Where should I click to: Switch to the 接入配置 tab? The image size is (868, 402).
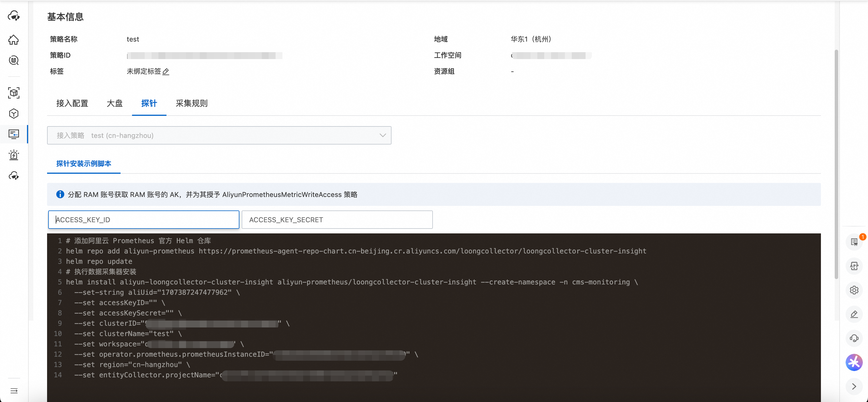[x=72, y=103]
